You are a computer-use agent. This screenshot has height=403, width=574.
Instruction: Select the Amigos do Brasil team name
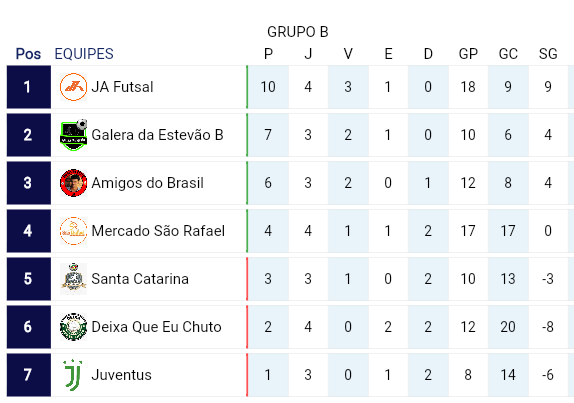click(x=148, y=183)
